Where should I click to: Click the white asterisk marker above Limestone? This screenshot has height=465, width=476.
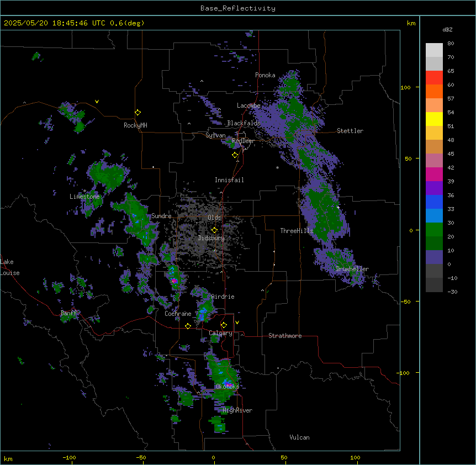point(84,191)
